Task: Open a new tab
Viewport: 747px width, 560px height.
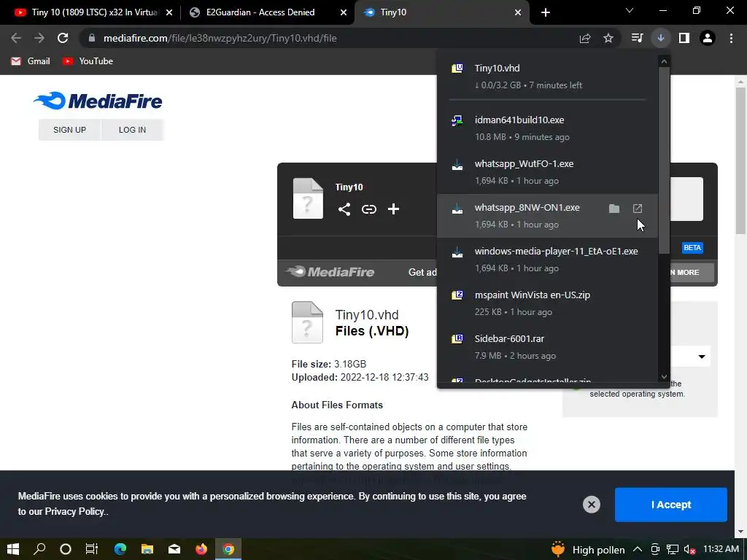Action: tap(546, 12)
